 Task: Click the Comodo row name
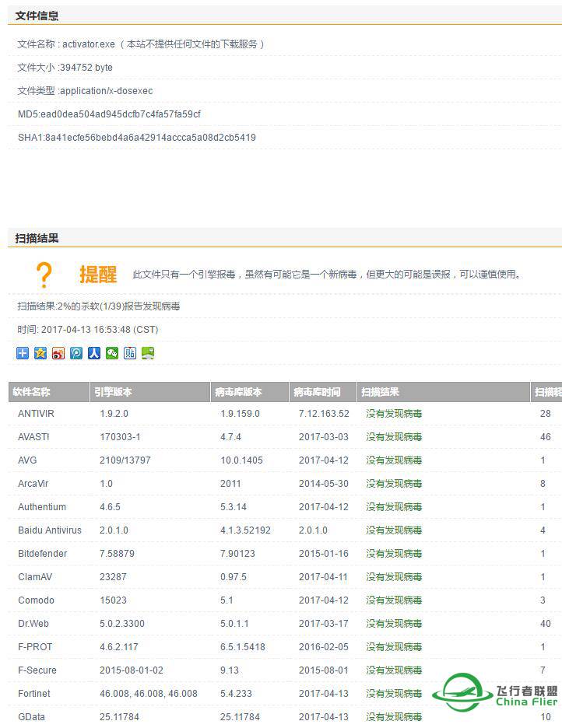36,600
